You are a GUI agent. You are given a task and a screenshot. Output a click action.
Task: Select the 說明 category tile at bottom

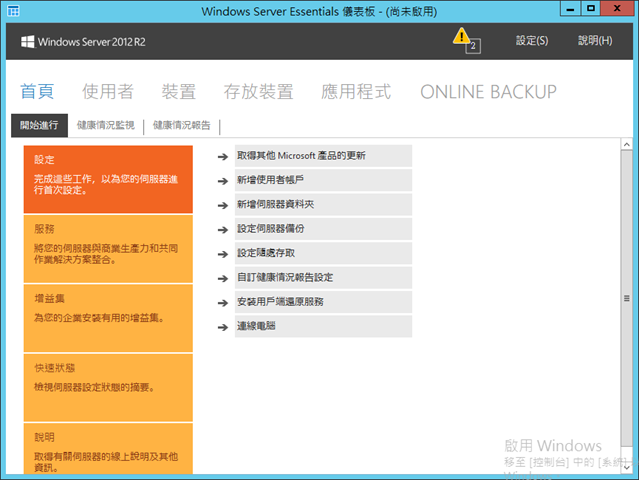tap(108, 449)
